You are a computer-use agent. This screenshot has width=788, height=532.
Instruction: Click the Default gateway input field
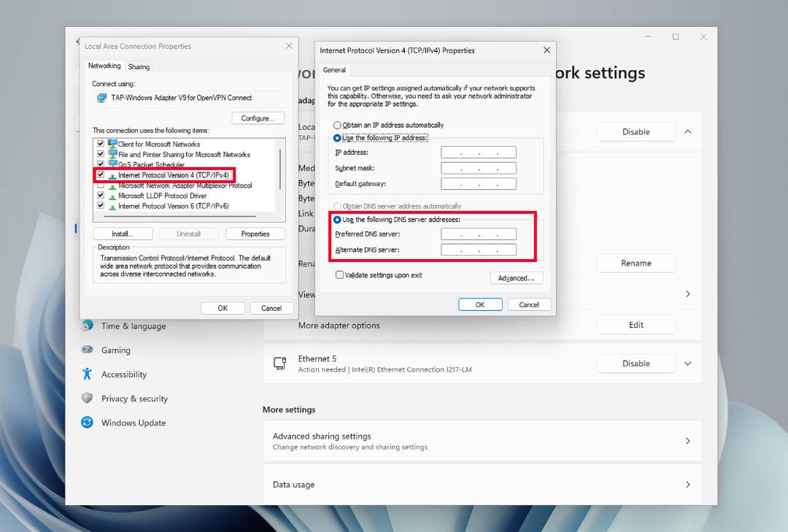click(x=479, y=183)
